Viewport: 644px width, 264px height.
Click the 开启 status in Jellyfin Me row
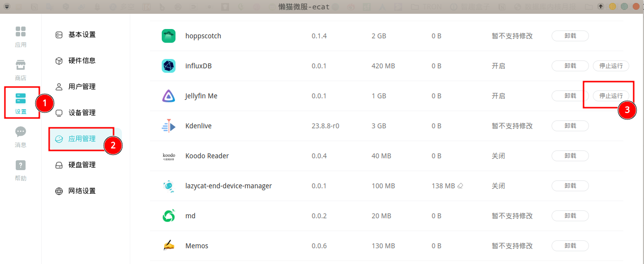(498, 96)
